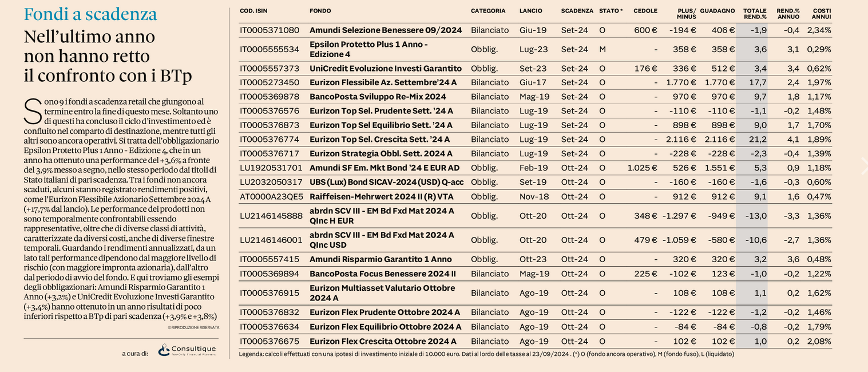Viewport: 868px width, 372px height.
Task: Click ISIN code IT0005369878
Action: tap(269, 97)
